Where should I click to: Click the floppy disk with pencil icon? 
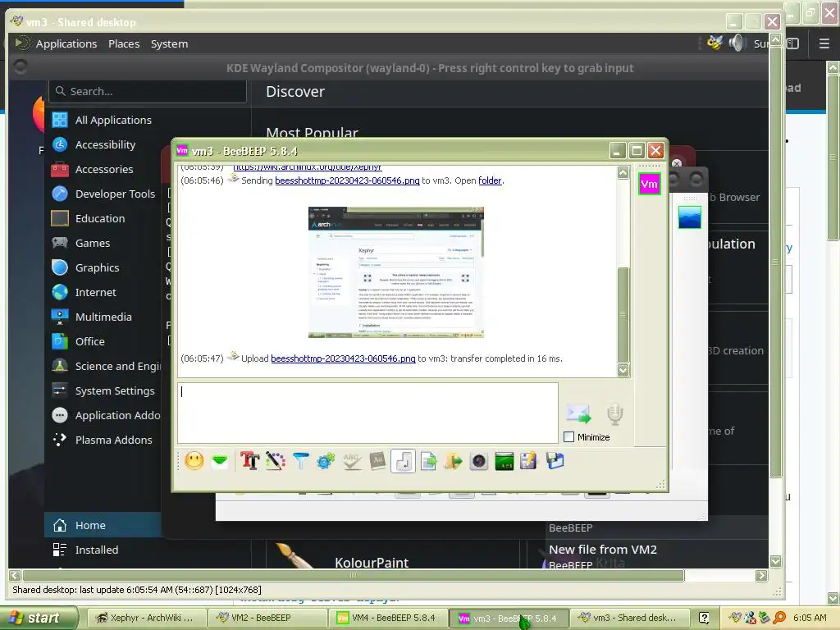click(x=528, y=461)
